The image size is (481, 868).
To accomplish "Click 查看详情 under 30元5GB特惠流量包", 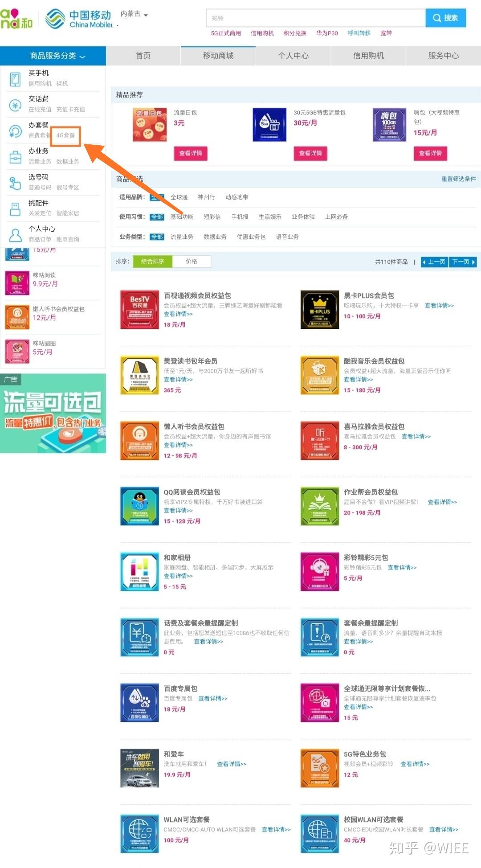I will pyautogui.click(x=310, y=153).
